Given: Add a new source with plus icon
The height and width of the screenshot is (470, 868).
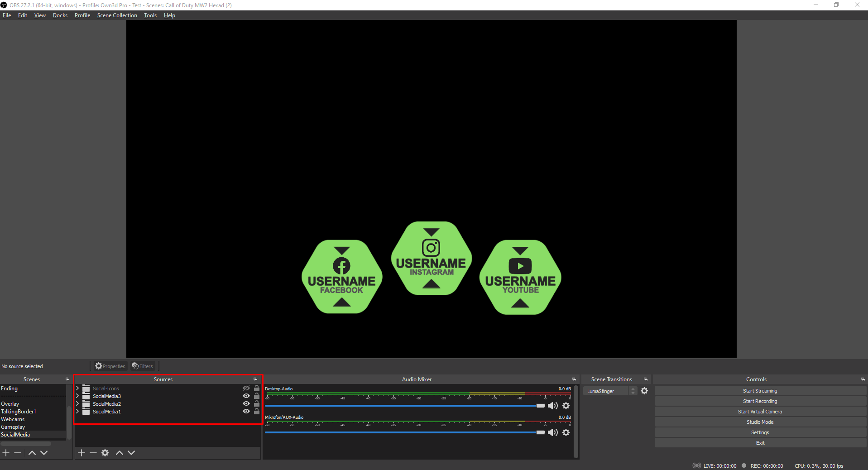Looking at the screenshot, I should [82, 453].
